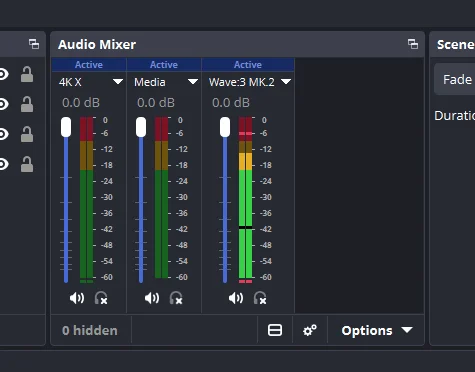
Task: Mute the 4K X audio source
Action: [x=77, y=298]
